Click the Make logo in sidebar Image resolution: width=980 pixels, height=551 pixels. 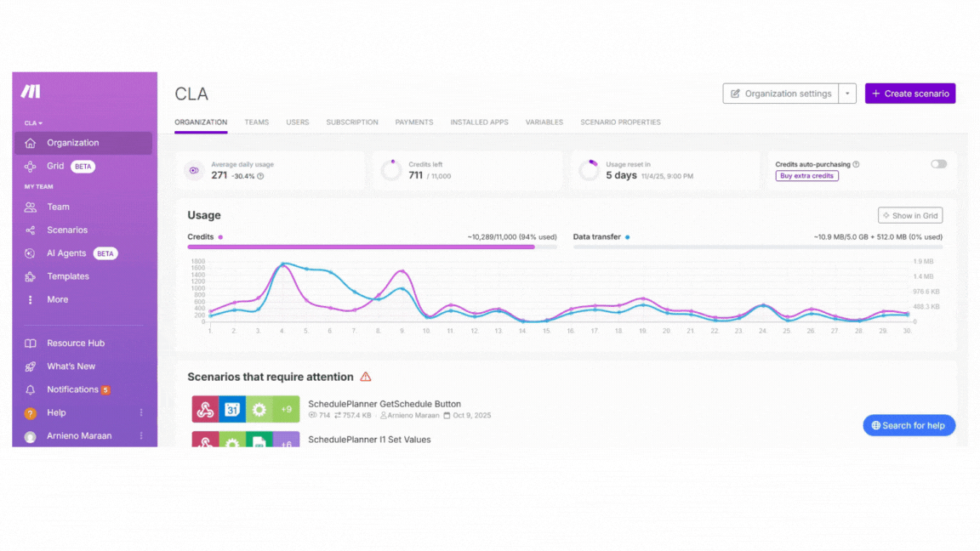coord(31,91)
